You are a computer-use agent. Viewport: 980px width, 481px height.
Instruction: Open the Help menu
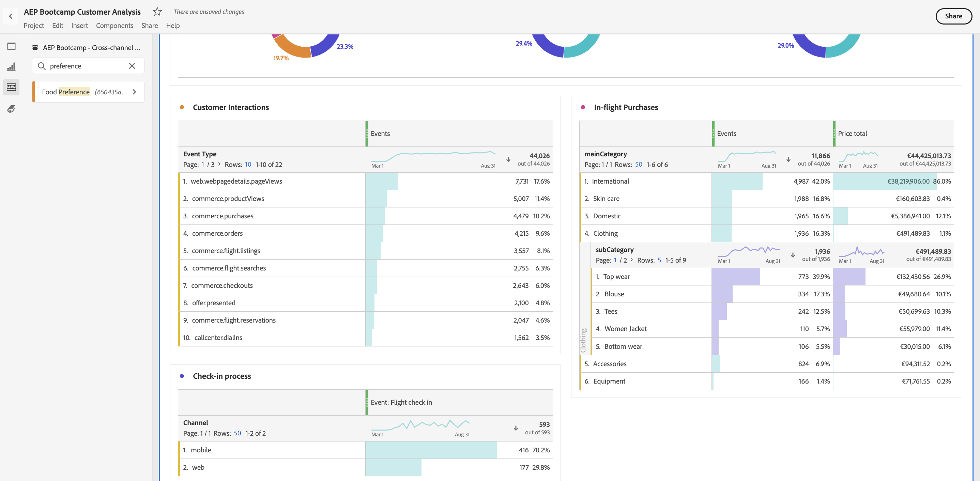coord(173,26)
